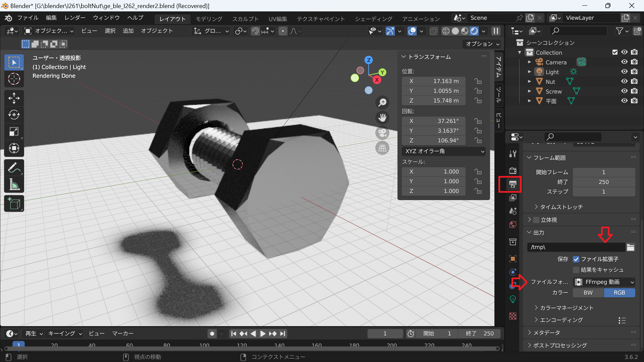644x362 pixels.
Task: Toggle the camera view icon in viewport
Action: 382,133
